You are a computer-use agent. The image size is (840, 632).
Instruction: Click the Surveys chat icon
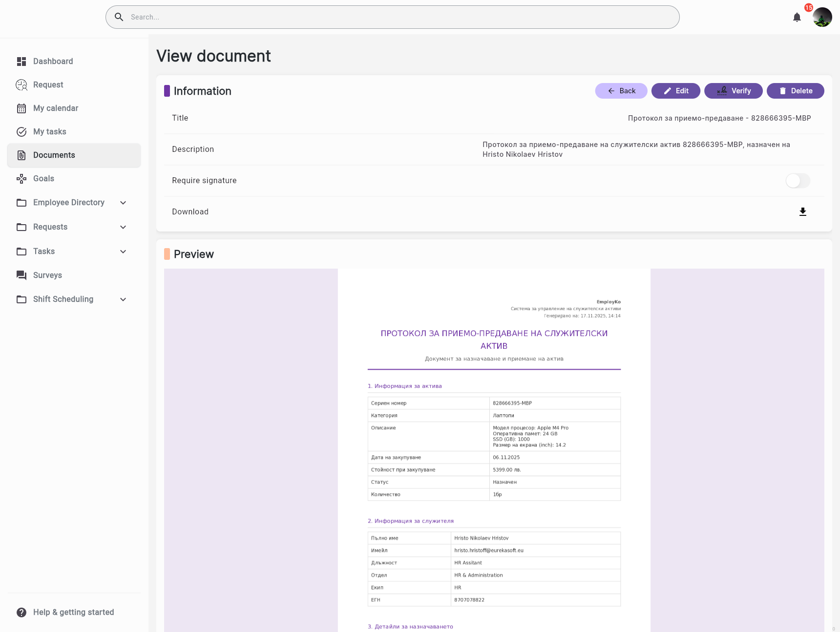[x=21, y=275]
